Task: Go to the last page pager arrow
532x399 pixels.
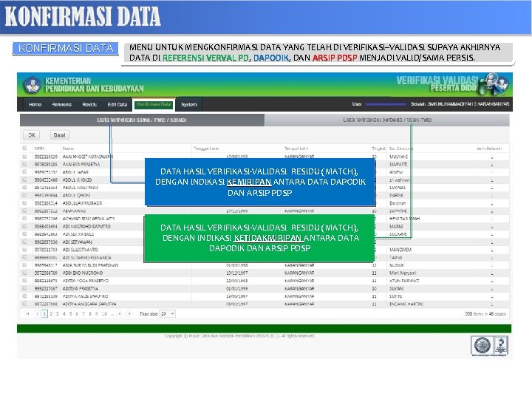Action: pos(129,314)
